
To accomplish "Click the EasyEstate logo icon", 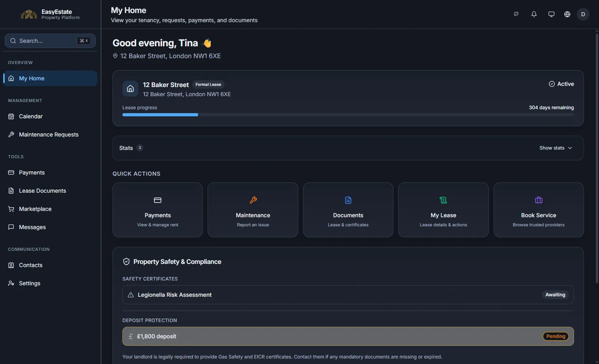I will point(29,14).
